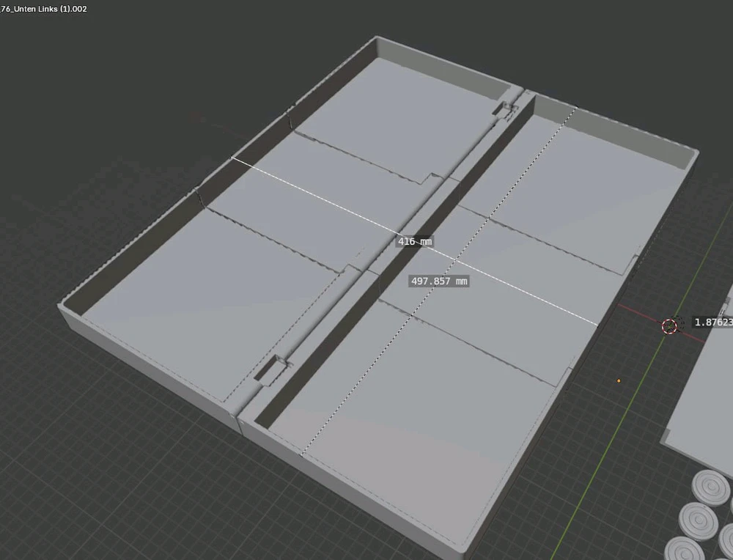Viewport: 733px width, 560px height.
Task: Click the object name '76_Unten Links (1).002'
Action: (x=43, y=9)
